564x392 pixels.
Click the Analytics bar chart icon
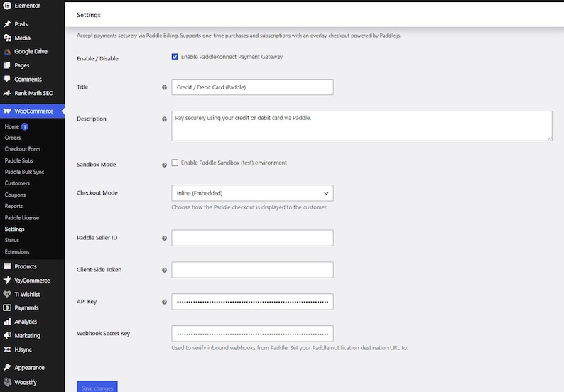(x=7, y=322)
